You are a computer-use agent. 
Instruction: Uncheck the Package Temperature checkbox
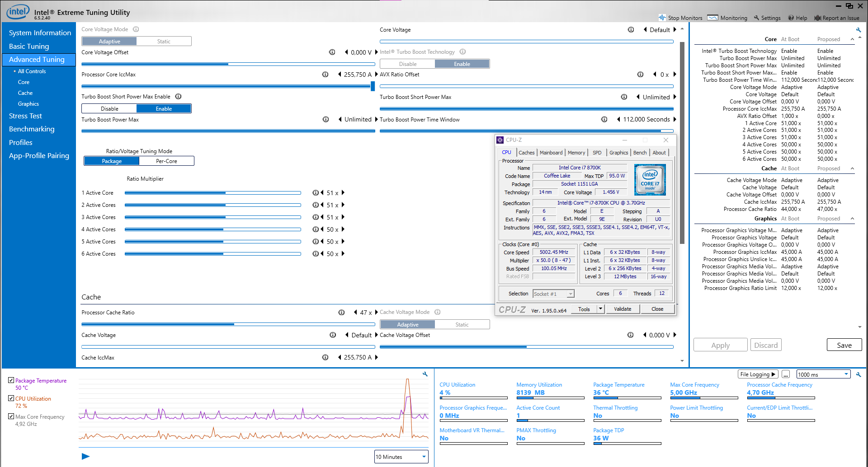pos(11,380)
